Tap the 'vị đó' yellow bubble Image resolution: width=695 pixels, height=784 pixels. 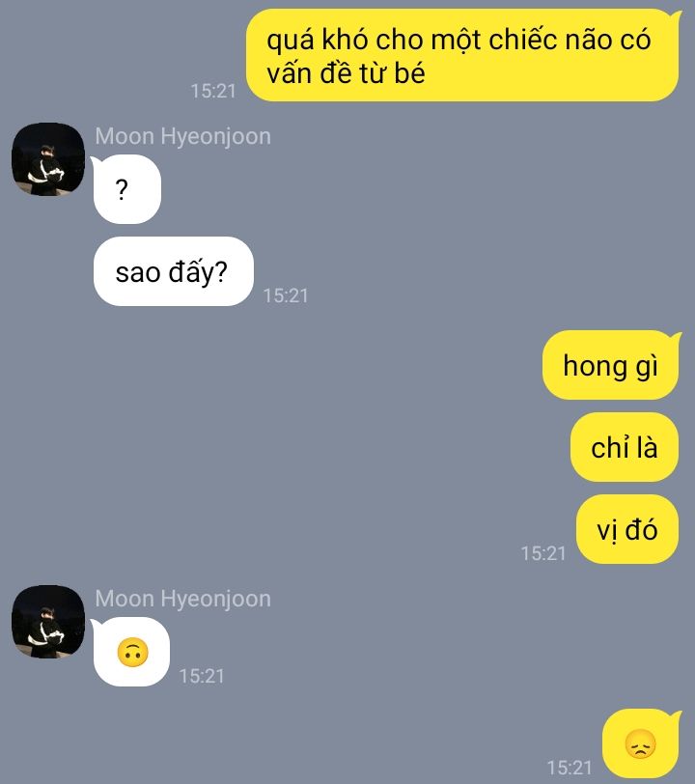(627, 529)
